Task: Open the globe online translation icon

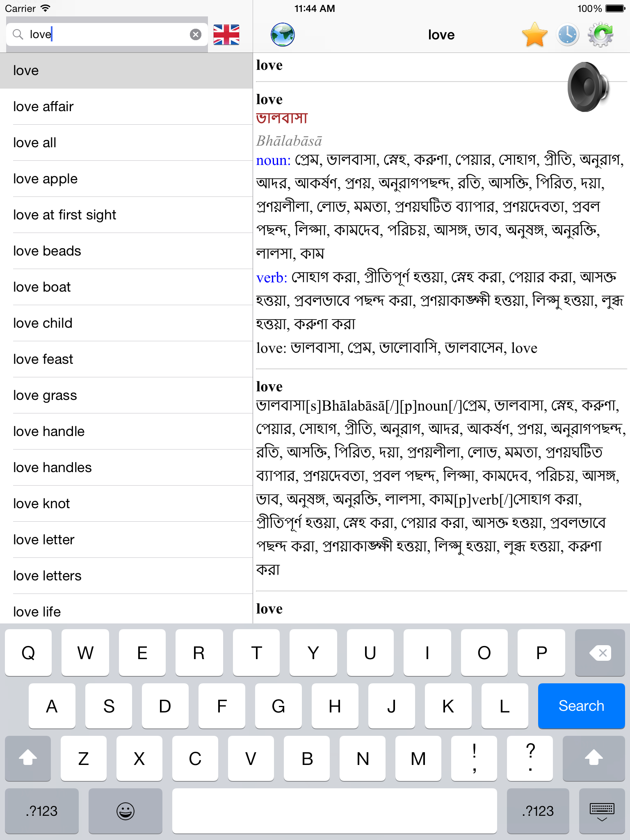Action: tap(283, 35)
